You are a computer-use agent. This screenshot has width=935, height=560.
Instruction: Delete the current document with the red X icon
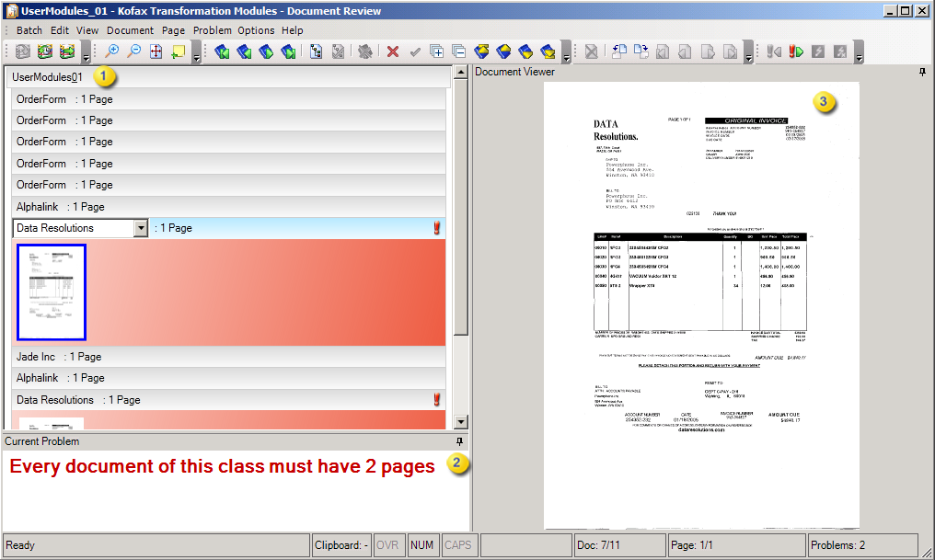pyautogui.click(x=392, y=52)
